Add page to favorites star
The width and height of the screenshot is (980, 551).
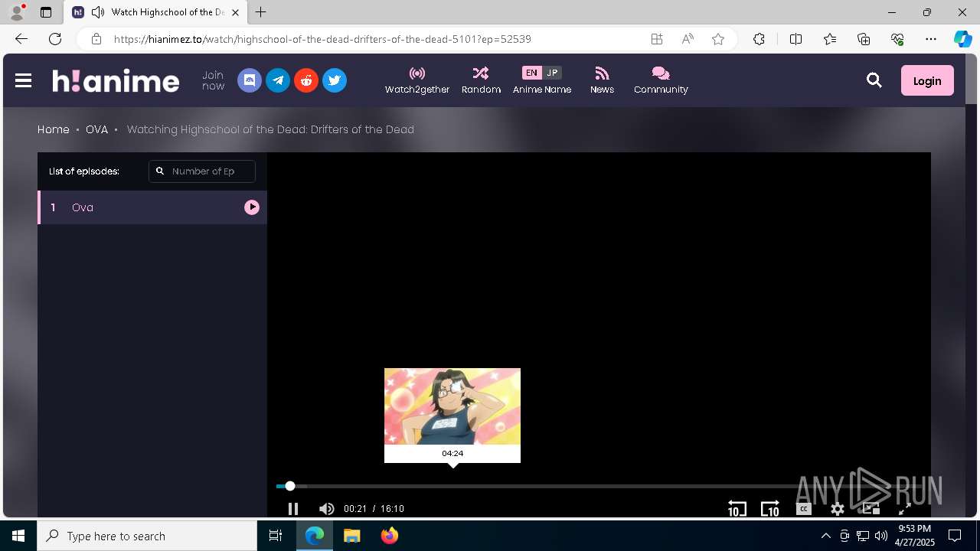pos(718,39)
